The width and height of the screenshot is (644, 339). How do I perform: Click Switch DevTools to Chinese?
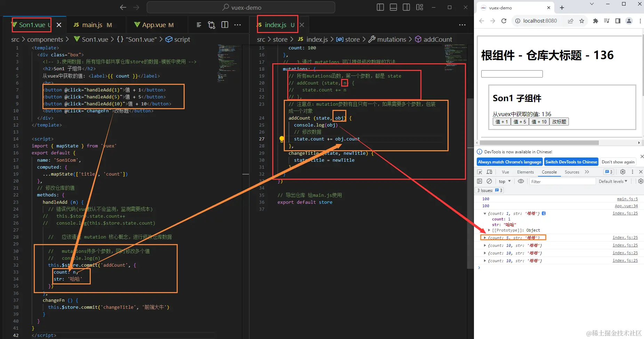571,162
